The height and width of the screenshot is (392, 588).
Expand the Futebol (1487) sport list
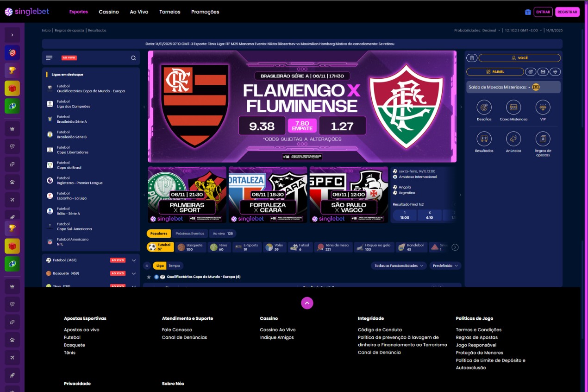point(134,260)
